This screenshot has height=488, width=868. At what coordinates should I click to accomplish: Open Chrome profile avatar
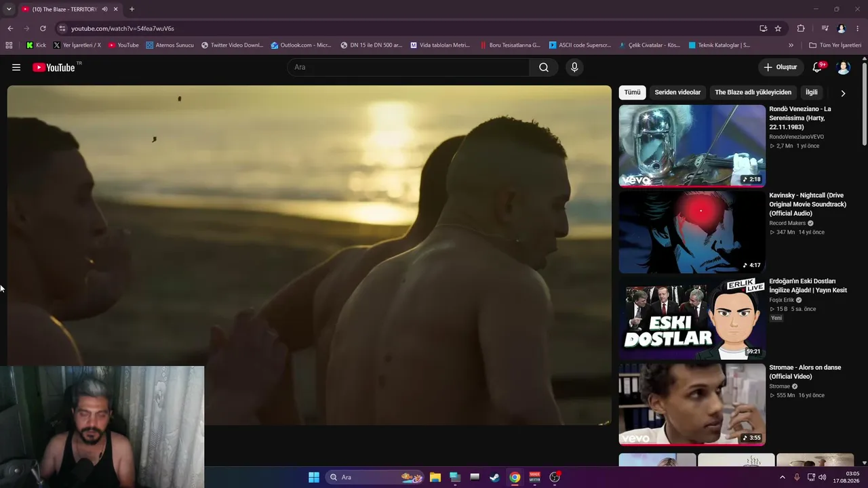coord(842,28)
